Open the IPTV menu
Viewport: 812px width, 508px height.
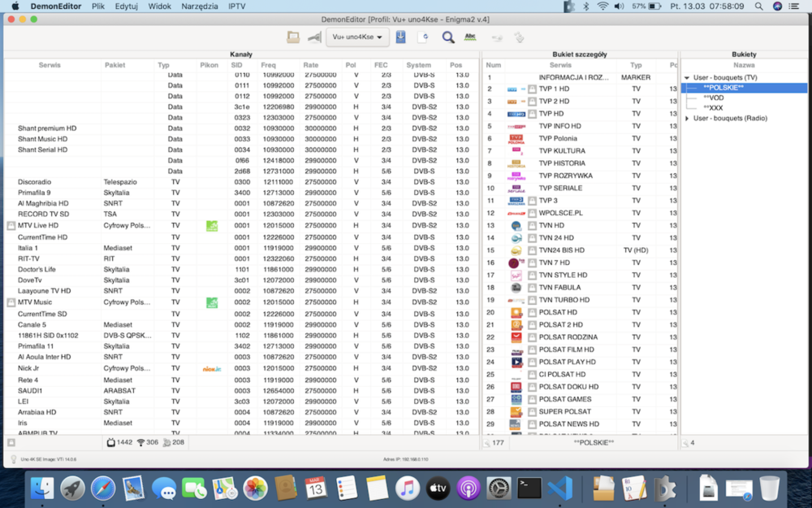[237, 6]
